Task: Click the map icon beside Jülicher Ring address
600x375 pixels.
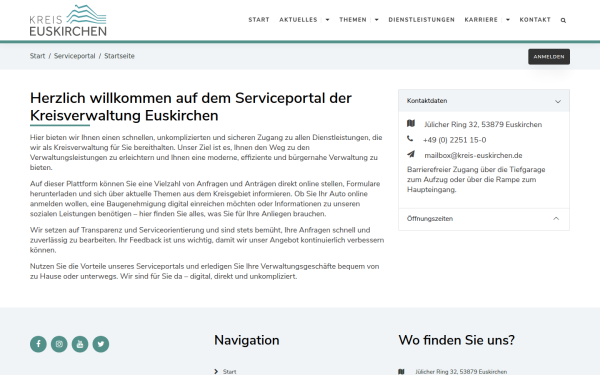Action: [411, 123]
